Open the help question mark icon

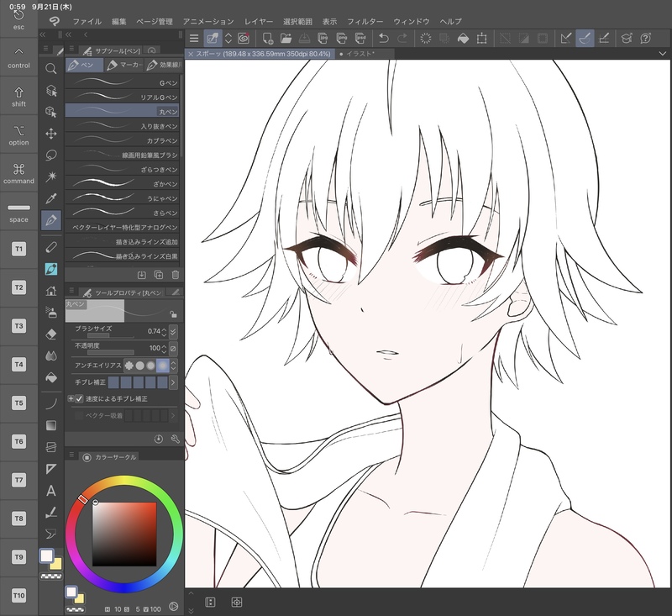coord(645,39)
